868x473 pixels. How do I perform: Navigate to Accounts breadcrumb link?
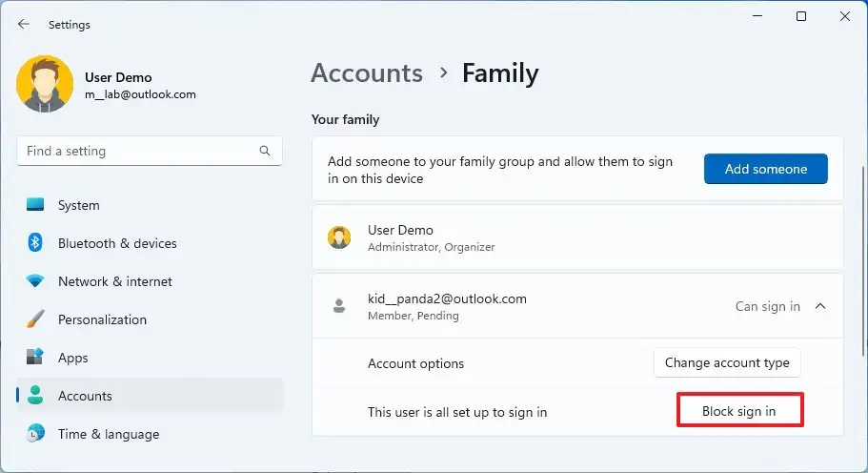[x=367, y=73]
